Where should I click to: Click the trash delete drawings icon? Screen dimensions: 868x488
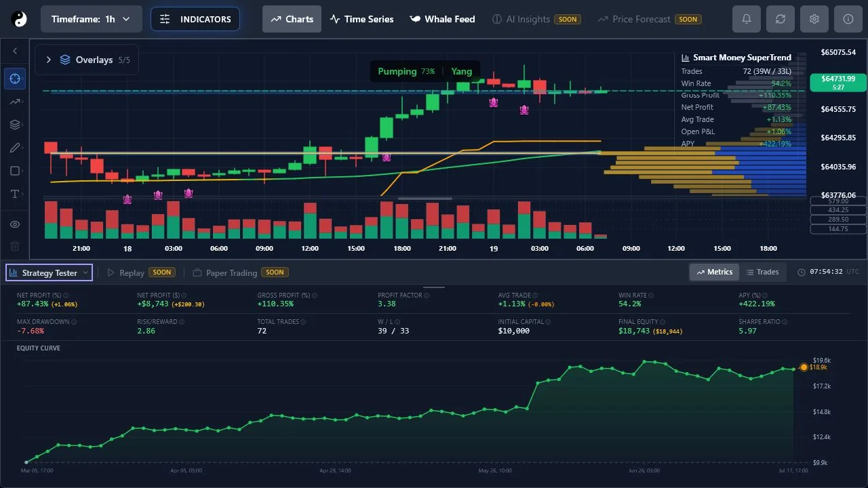pos(15,246)
